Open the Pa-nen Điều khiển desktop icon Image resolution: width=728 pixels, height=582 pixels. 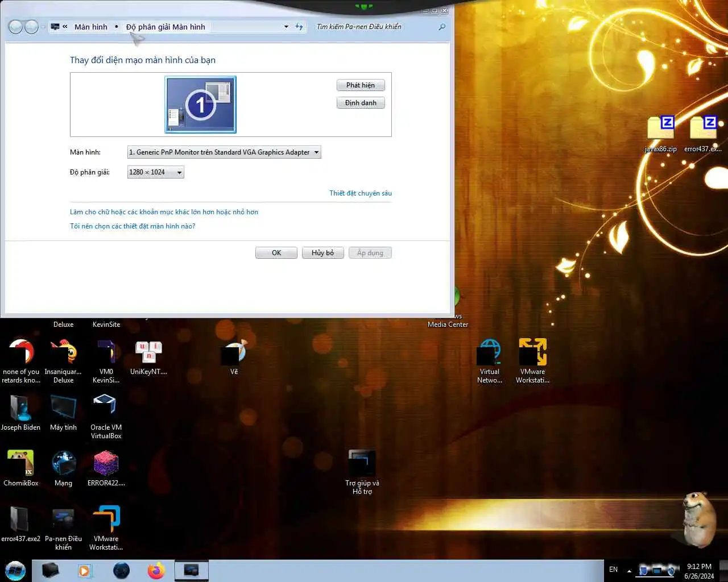[63, 528]
